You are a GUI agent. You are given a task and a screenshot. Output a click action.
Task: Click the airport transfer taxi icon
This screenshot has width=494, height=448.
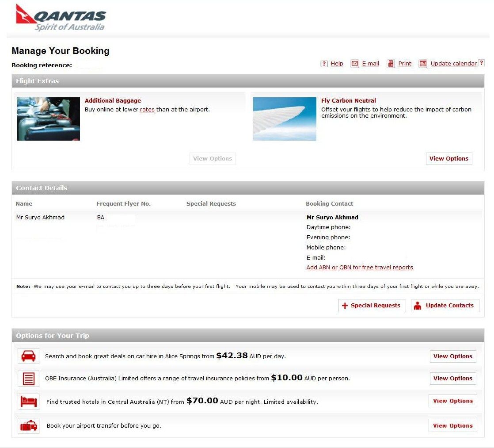tap(28, 426)
